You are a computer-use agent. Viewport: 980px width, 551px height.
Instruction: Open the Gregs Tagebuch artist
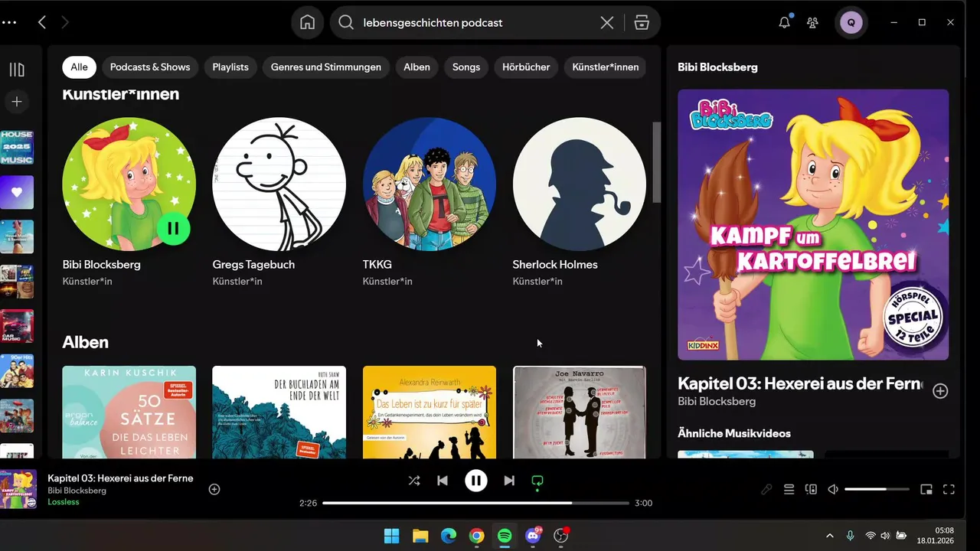pos(279,184)
